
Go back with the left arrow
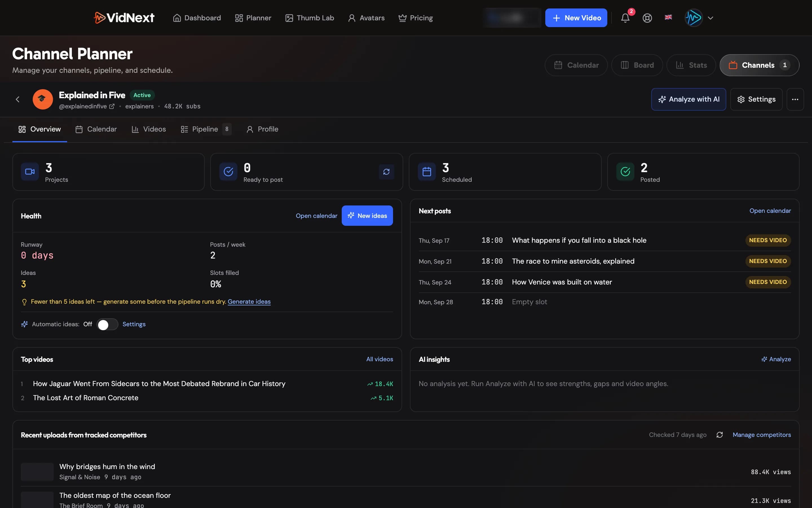[x=18, y=99]
